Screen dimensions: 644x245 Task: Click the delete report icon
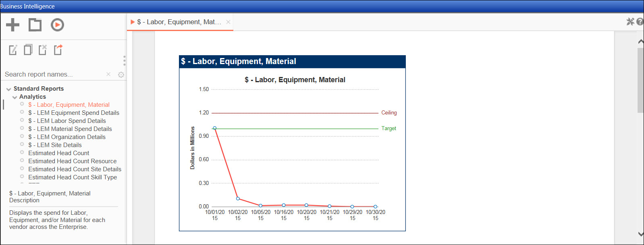43,50
